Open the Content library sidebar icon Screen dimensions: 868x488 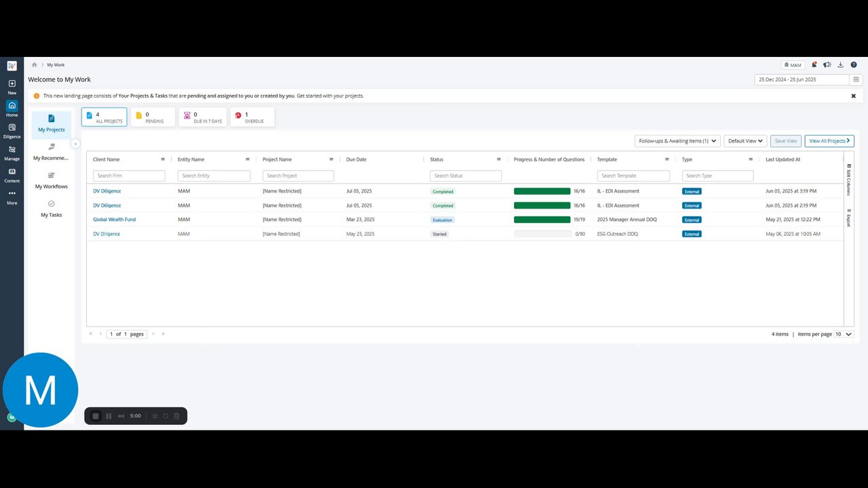tap(12, 175)
